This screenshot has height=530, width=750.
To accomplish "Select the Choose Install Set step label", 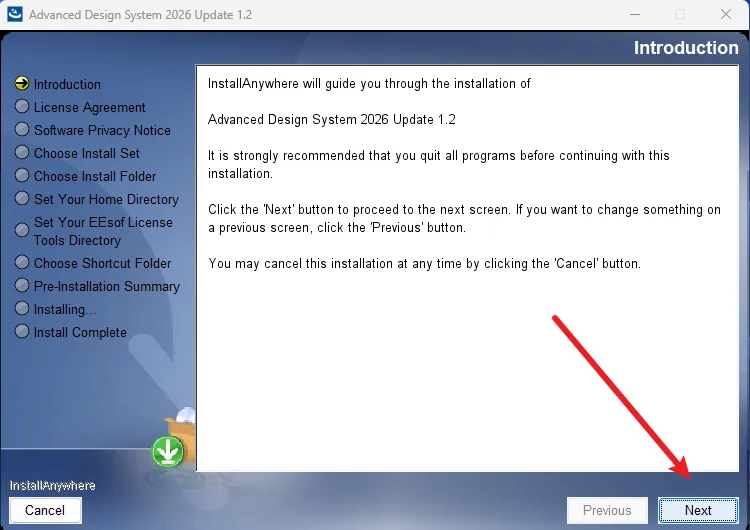I will point(87,153).
